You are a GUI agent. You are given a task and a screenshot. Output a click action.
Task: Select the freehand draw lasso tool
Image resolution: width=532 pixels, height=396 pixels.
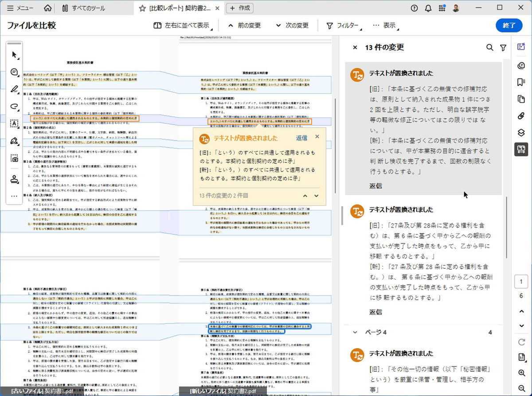(x=15, y=106)
